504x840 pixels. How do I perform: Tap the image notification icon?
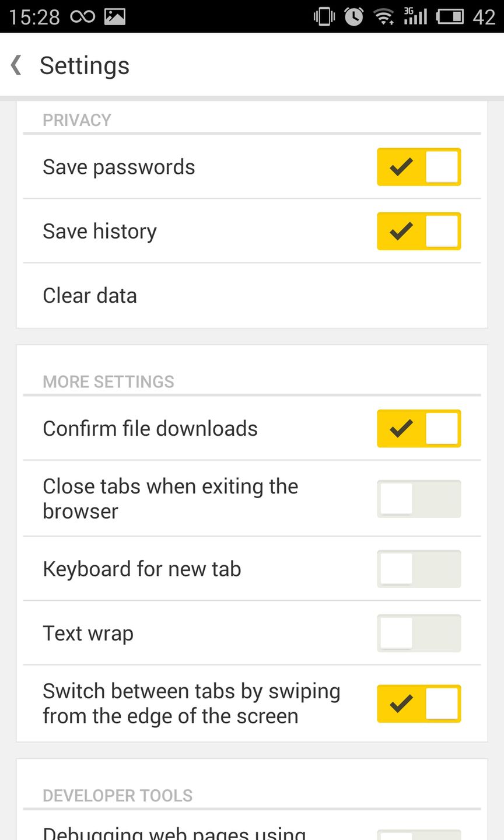pos(115,16)
